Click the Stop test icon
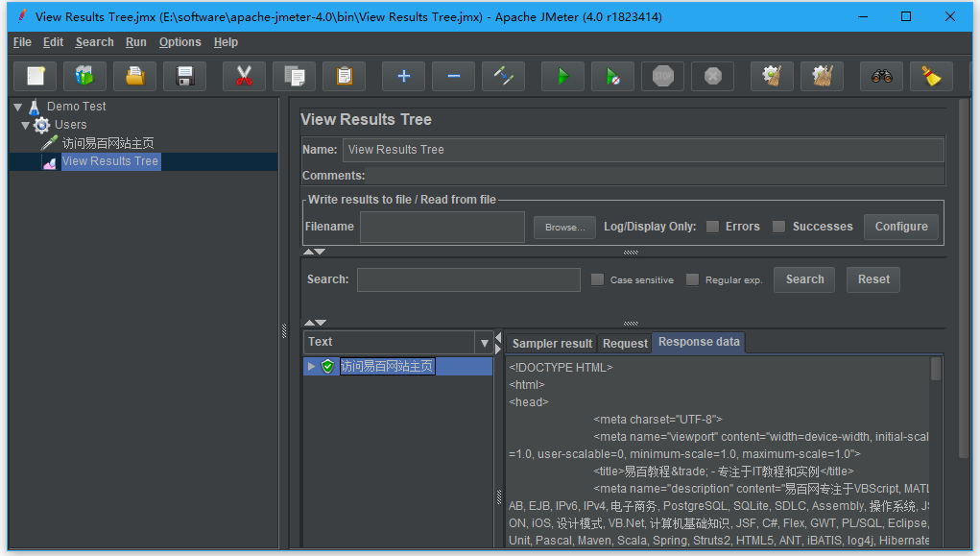The width and height of the screenshot is (980, 556). [662, 76]
